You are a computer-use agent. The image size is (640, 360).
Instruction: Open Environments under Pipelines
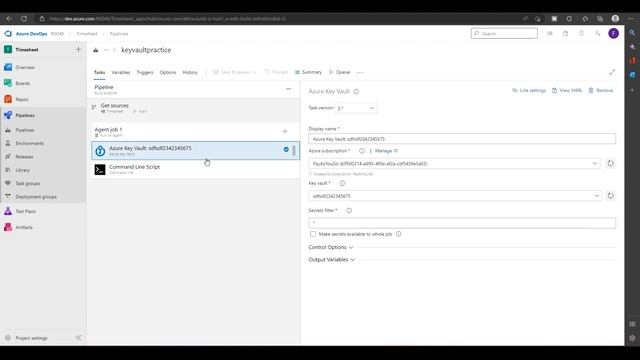29,143
